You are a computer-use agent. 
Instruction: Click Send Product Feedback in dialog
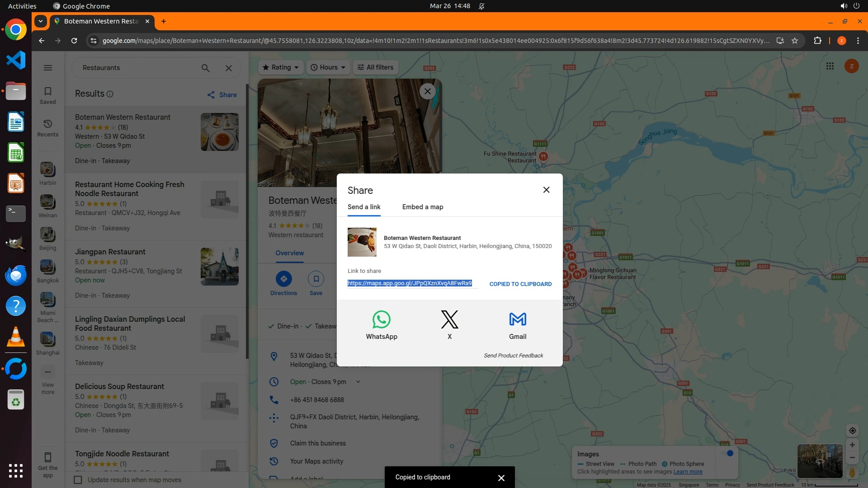(x=513, y=356)
